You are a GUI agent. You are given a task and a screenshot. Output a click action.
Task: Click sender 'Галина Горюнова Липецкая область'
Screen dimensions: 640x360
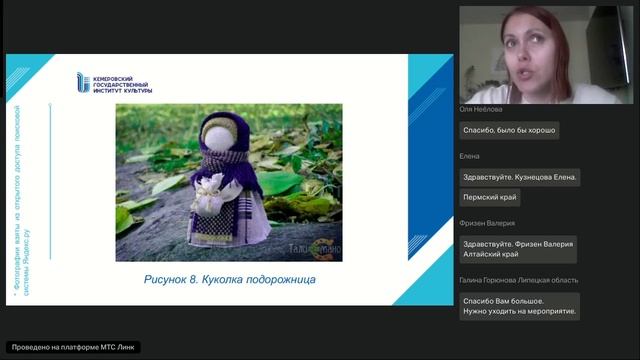point(518,280)
